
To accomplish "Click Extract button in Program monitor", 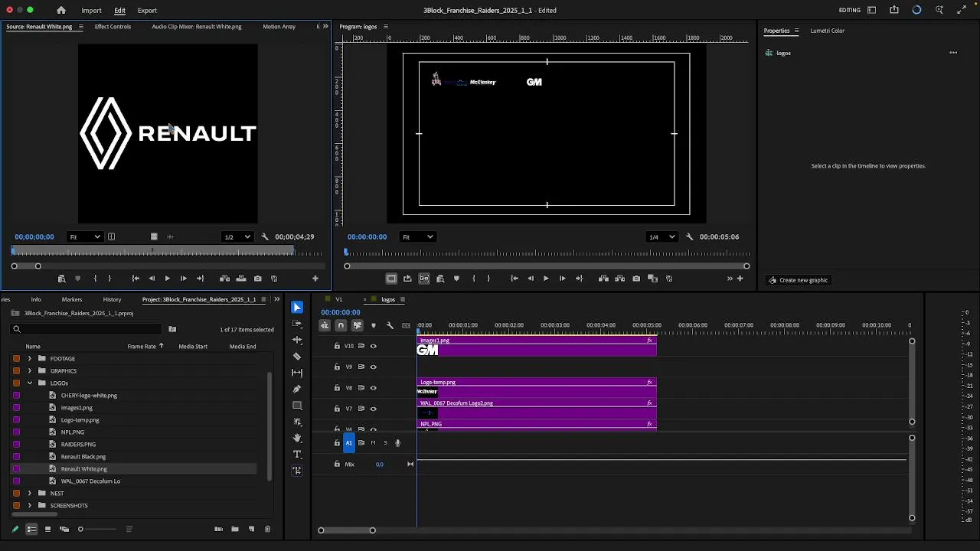I will (619, 279).
